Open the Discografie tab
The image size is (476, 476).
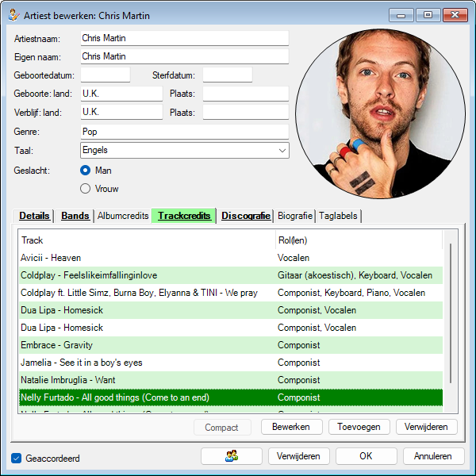(246, 216)
